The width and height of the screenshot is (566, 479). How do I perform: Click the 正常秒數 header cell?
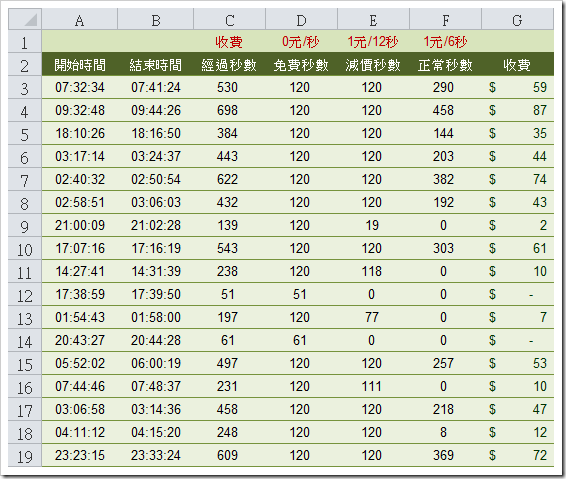pyautogui.click(x=445, y=65)
